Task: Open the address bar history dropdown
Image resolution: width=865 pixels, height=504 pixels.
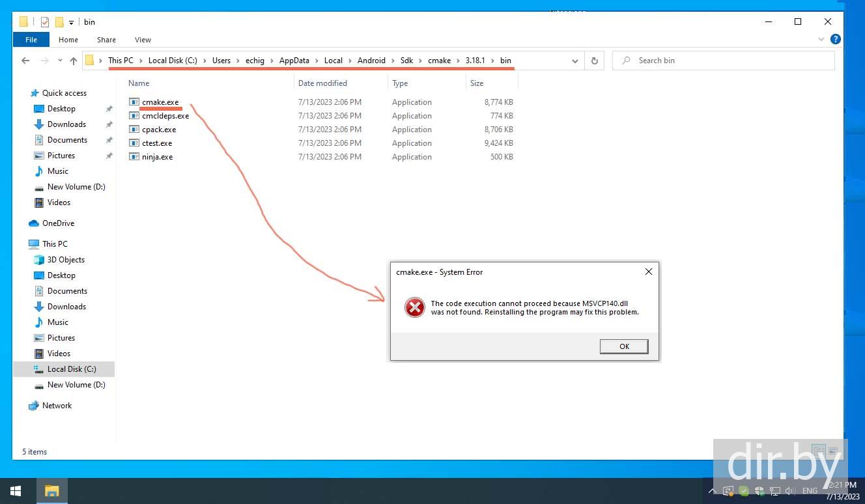Action: point(575,61)
